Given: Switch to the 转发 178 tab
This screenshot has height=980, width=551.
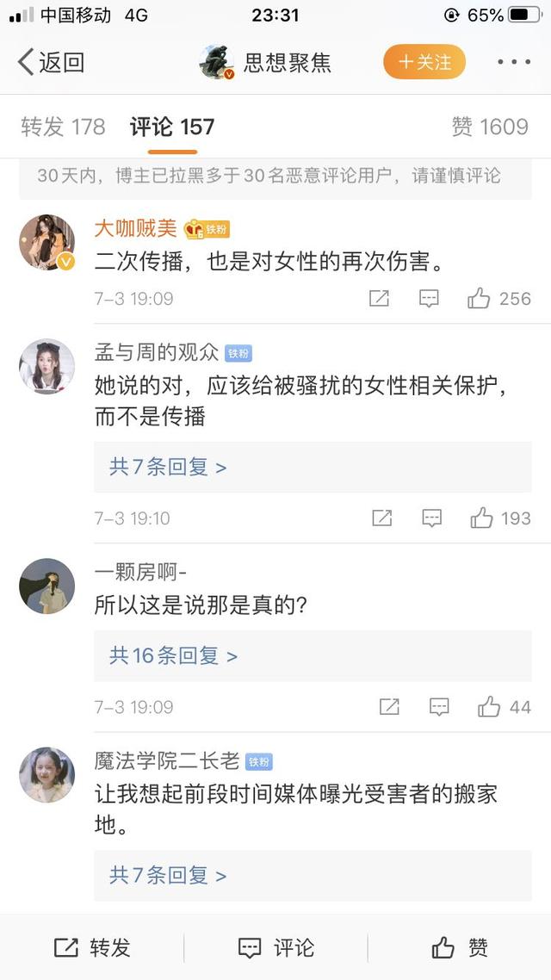Looking at the screenshot, I should click(63, 127).
